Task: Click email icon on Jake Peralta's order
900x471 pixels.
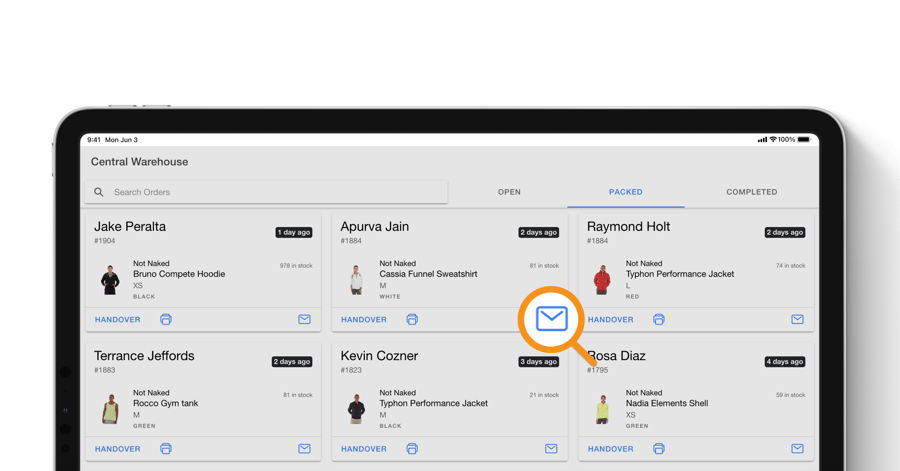Action: [x=304, y=320]
